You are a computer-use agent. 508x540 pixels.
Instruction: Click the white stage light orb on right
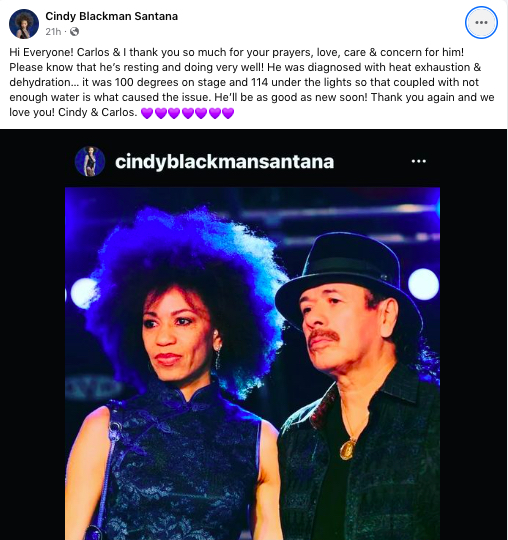coord(423,284)
